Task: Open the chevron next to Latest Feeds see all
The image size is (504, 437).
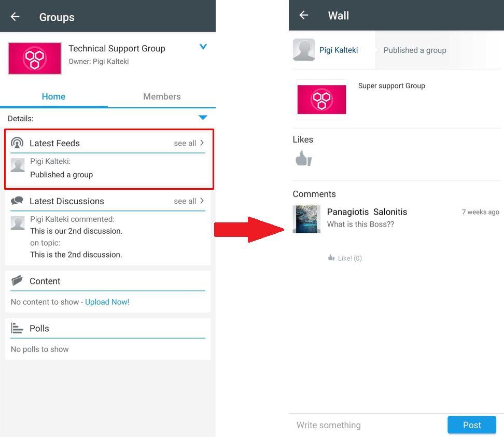Action: (x=202, y=143)
